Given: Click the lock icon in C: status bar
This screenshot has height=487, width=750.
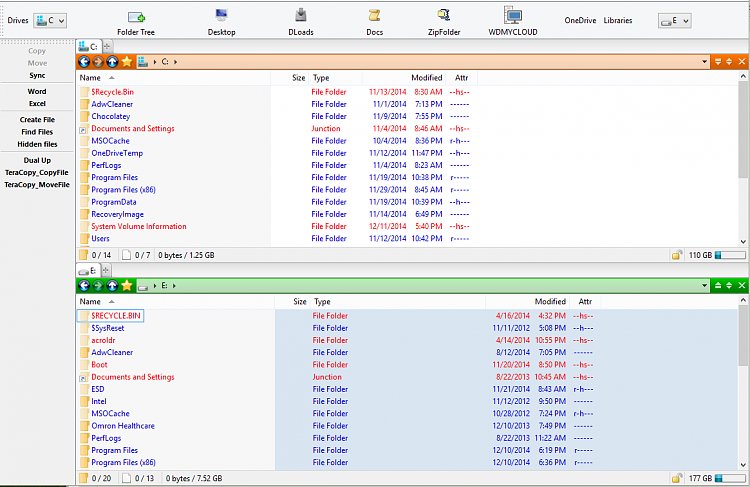Looking at the screenshot, I should 676,255.
